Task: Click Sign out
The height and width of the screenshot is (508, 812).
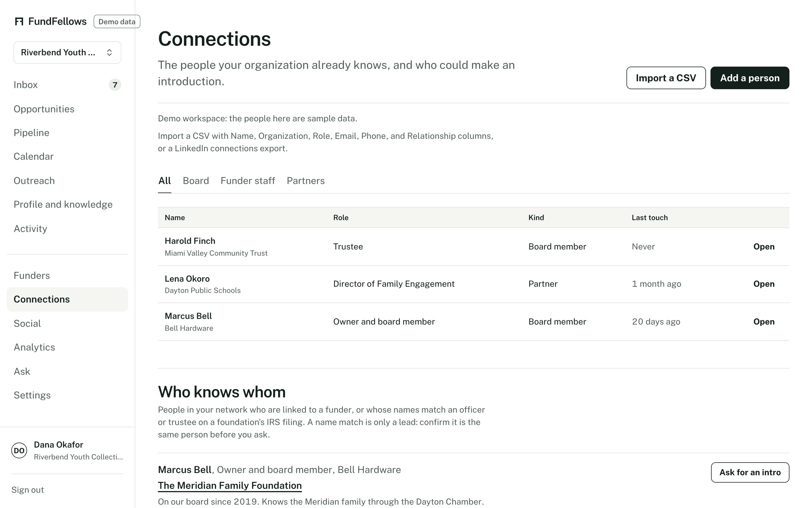Action: pos(28,490)
